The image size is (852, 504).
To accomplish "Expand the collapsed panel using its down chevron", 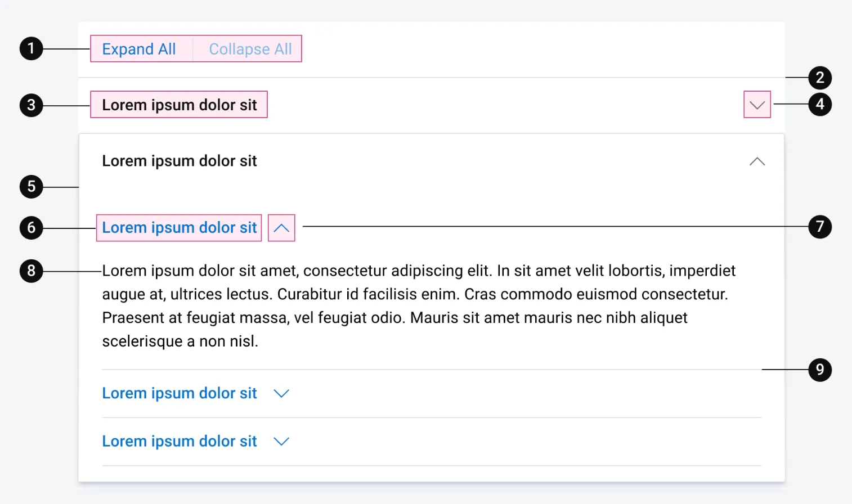I will 757,105.
